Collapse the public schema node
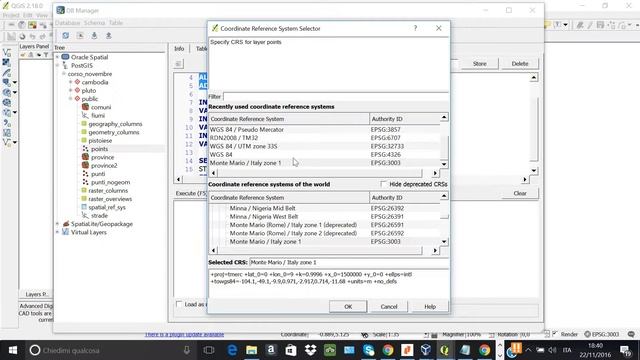640x360 pixels. click(71, 99)
